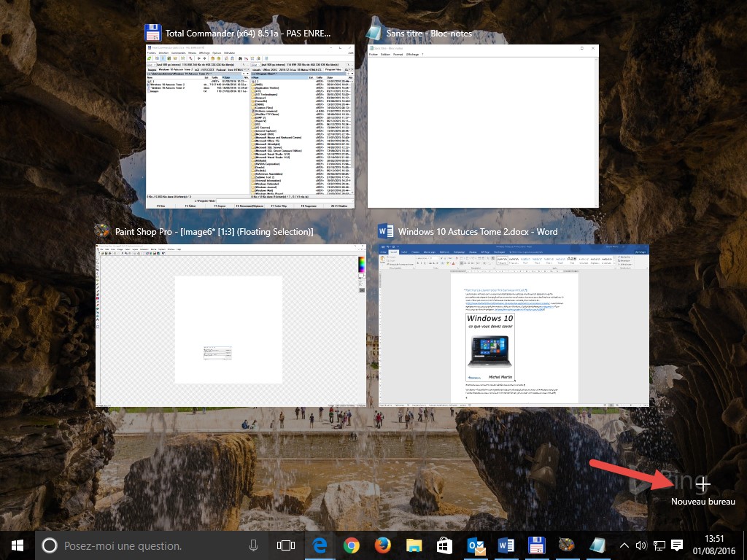Switch to the Paint Shop Pro window thumbnail
747x560 pixels.
click(231, 324)
